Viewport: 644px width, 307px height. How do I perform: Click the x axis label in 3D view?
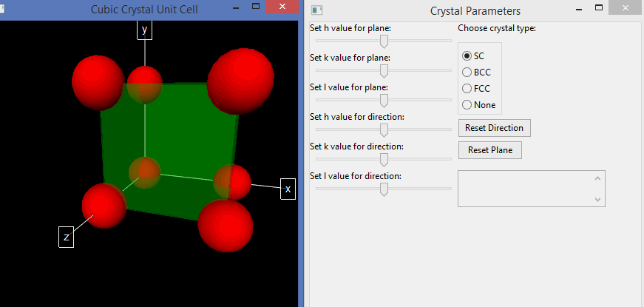coord(288,189)
